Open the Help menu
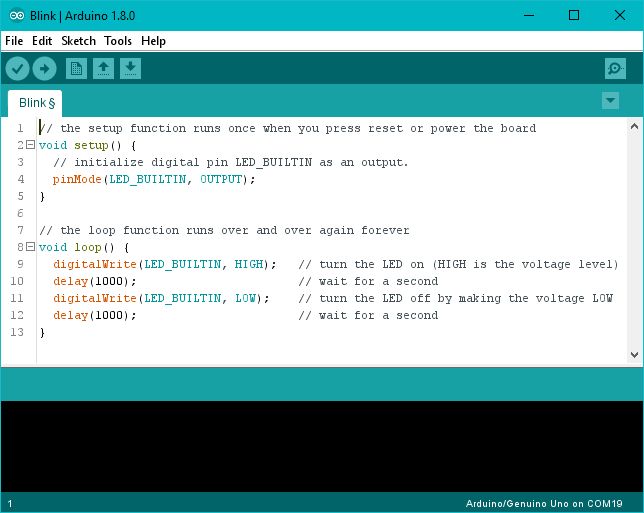 (153, 41)
